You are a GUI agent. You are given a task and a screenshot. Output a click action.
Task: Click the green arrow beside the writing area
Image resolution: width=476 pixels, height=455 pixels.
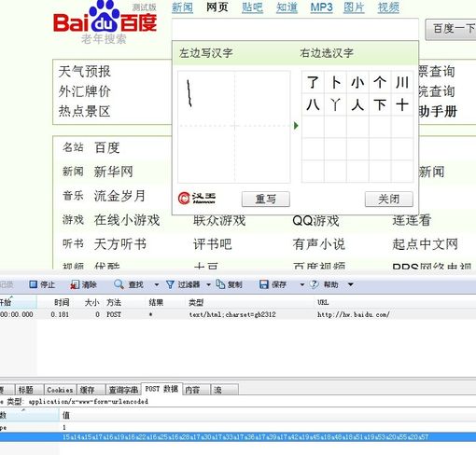296,126
